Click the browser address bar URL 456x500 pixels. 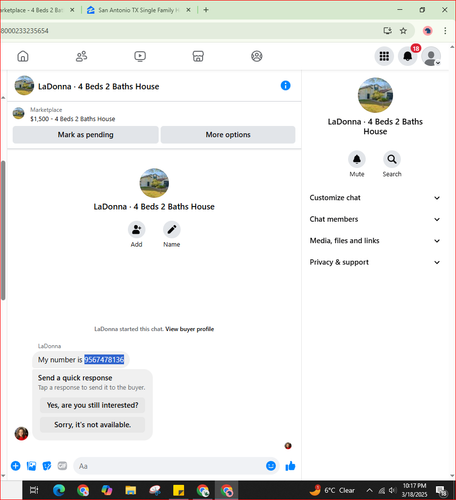(25, 31)
